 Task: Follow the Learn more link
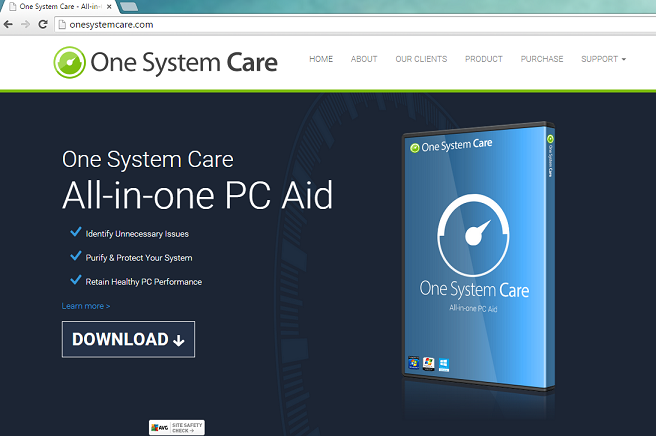coord(86,306)
